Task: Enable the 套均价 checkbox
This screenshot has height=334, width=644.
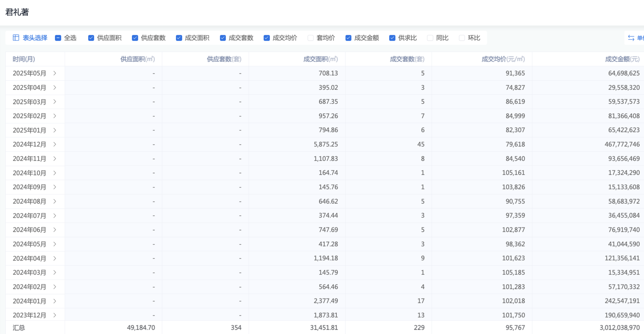Action: coord(311,38)
